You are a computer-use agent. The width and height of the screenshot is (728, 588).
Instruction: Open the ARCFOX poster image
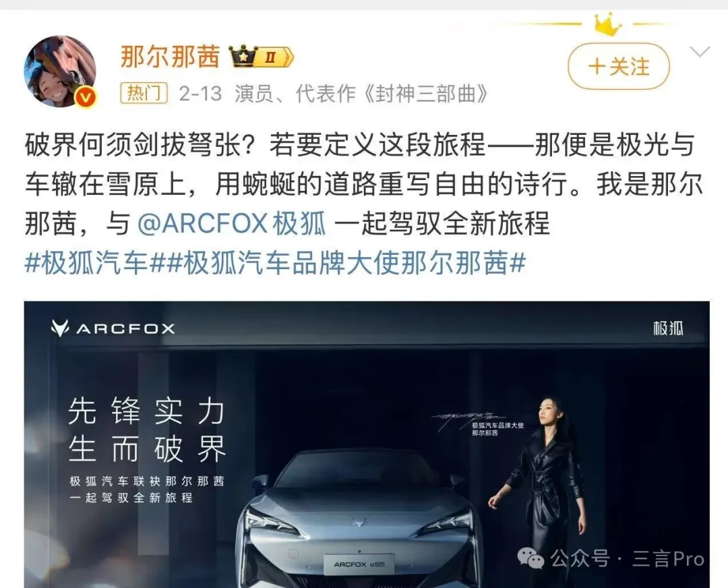click(367, 444)
